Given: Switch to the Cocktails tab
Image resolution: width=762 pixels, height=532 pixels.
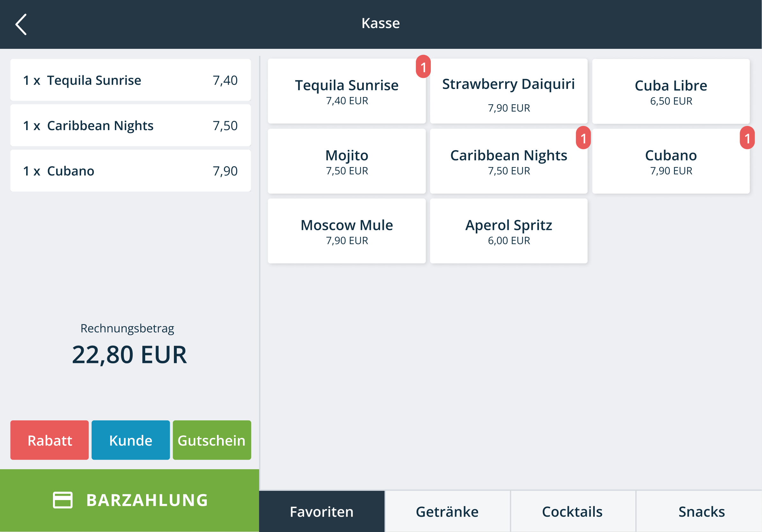Looking at the screenshot, I should 571,511.
